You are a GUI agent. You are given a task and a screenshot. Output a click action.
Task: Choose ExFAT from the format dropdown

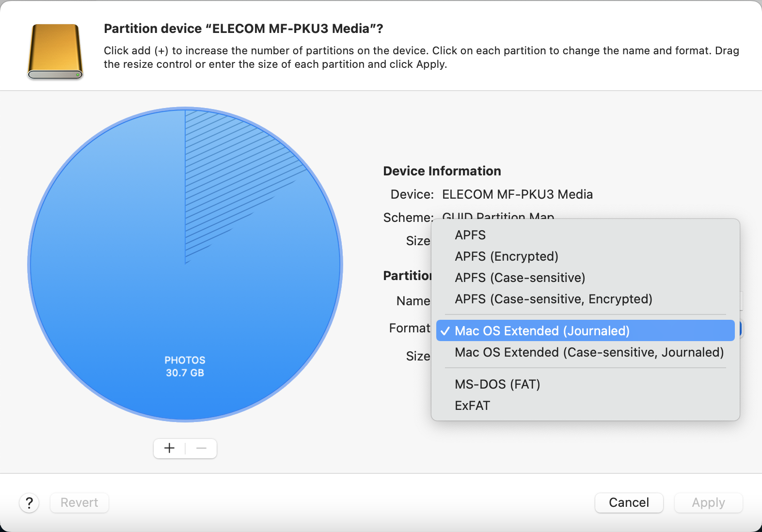[x=472, y=406]
